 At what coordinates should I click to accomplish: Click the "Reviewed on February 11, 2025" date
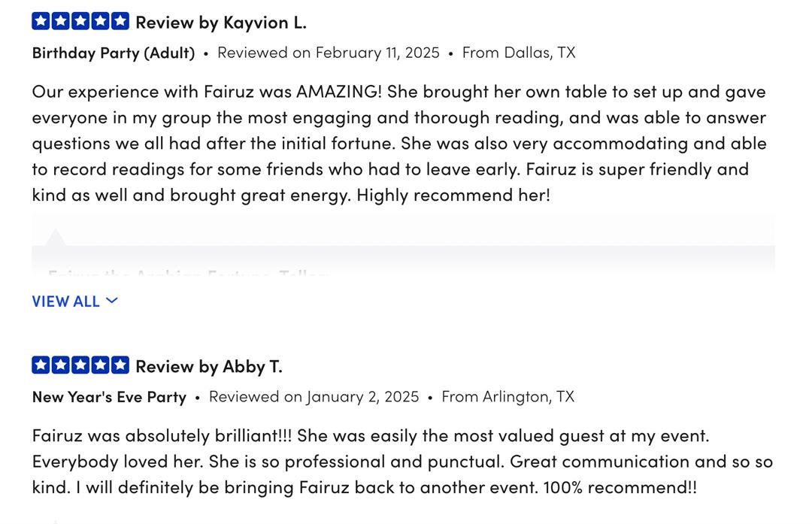pyautogui.click(x=329, y=53)
